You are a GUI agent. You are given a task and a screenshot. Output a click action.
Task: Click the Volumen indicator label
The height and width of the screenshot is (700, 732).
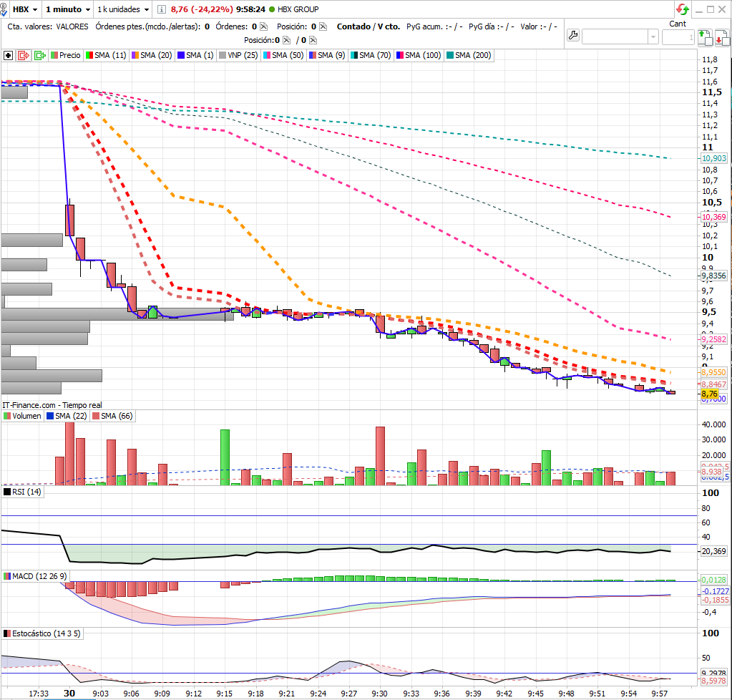22,416
